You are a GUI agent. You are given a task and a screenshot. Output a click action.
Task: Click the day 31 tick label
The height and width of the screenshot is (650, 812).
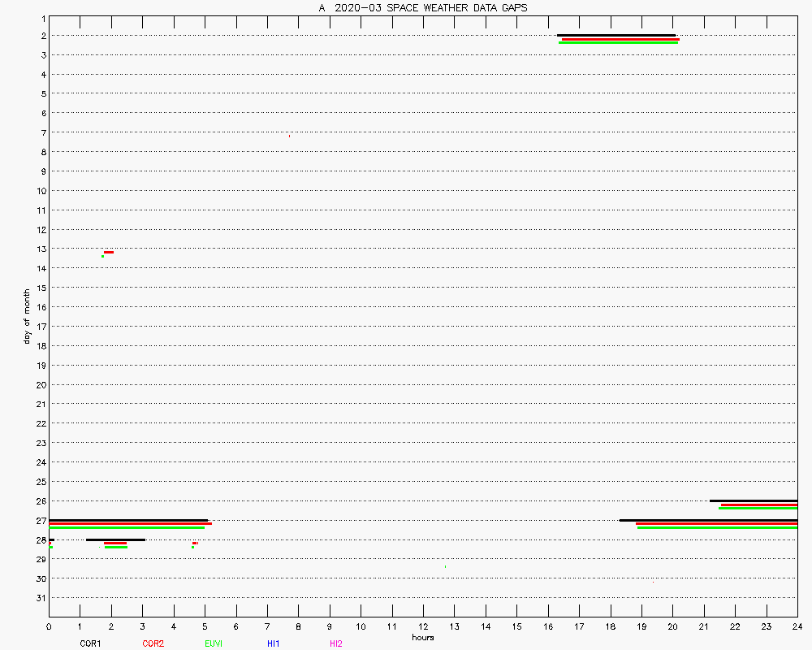point(40,598)
